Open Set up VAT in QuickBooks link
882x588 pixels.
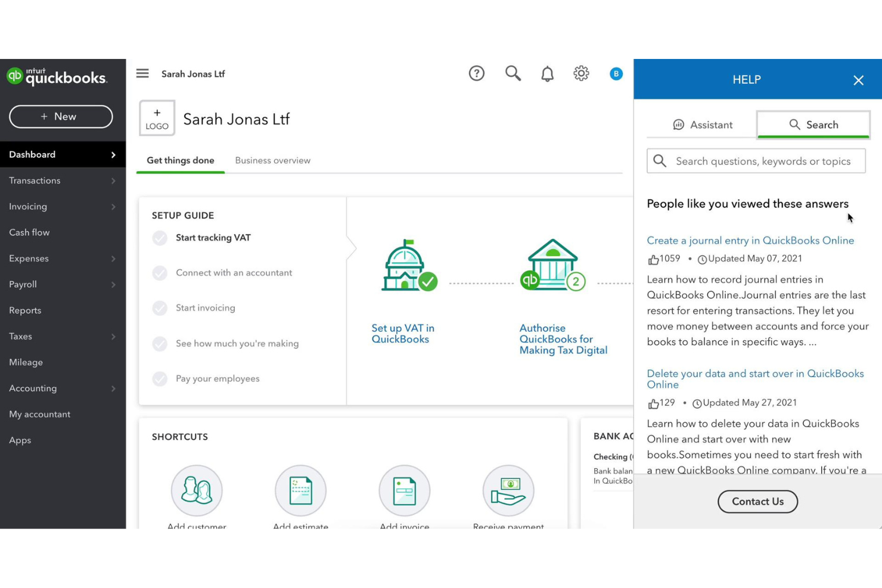[x=403, y=334]
